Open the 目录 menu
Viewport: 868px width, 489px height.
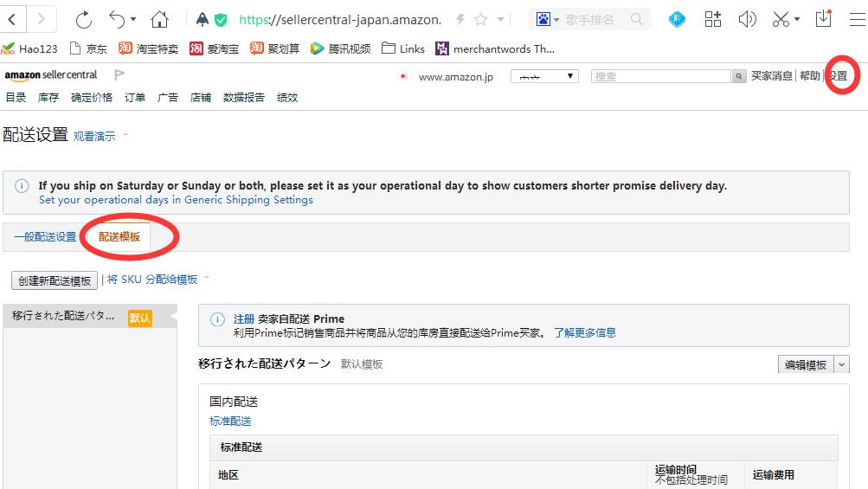coord(16,98)
